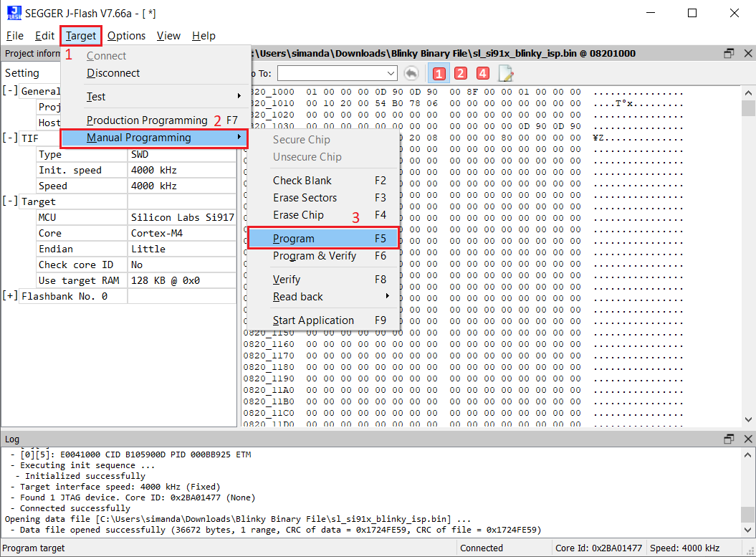Choose the Verify entry

tap(323, 280)
